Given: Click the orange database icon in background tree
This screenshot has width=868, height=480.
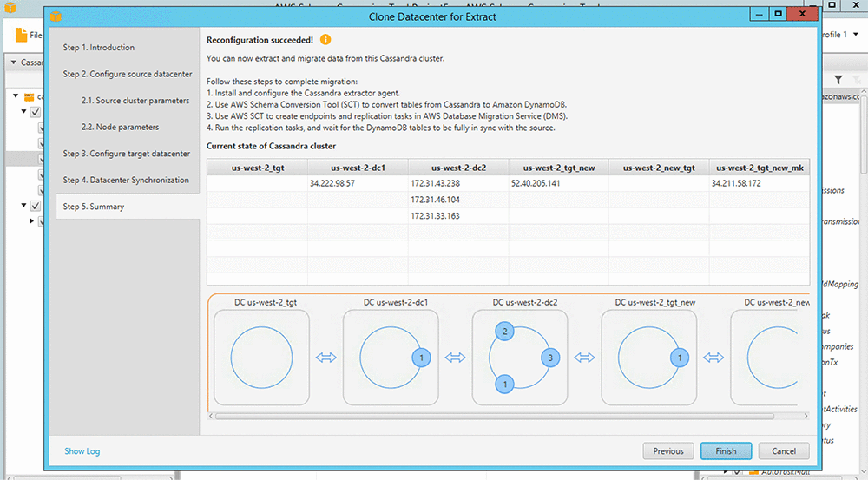Looking at the screenshot, I should pos(30,96).
